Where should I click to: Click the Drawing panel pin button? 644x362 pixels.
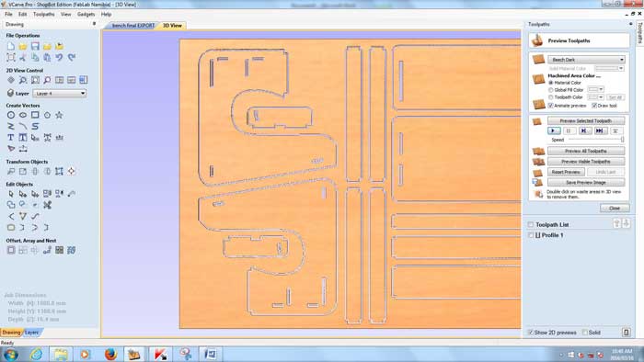click(x=94, y=24)
